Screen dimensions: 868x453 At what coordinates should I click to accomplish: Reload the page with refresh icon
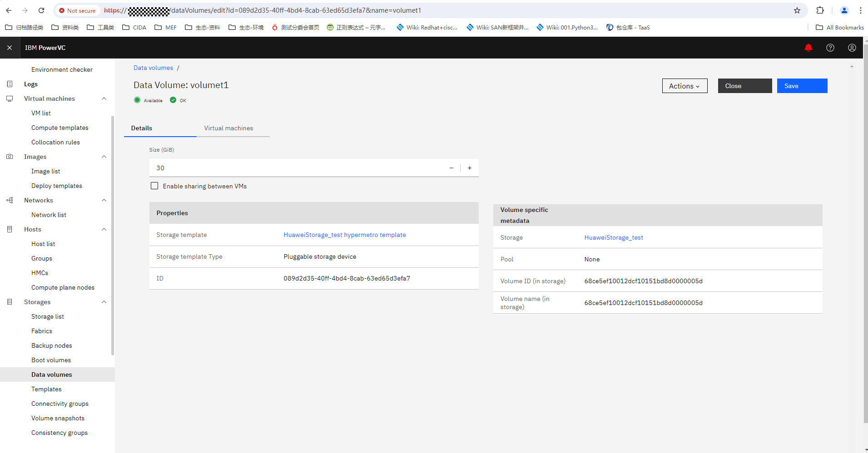click(x=41, y=10)
